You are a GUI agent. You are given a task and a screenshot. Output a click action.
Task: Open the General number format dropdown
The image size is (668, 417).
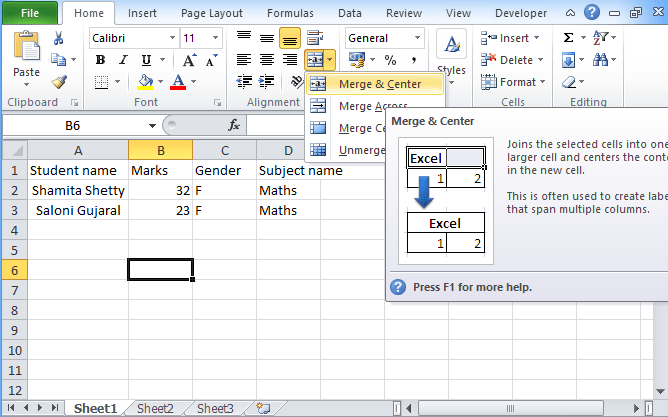pyautogui.click(x=418, y=38)
